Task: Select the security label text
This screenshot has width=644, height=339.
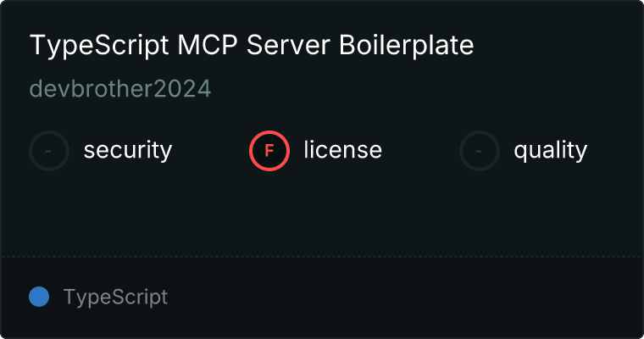Action: 128,150
